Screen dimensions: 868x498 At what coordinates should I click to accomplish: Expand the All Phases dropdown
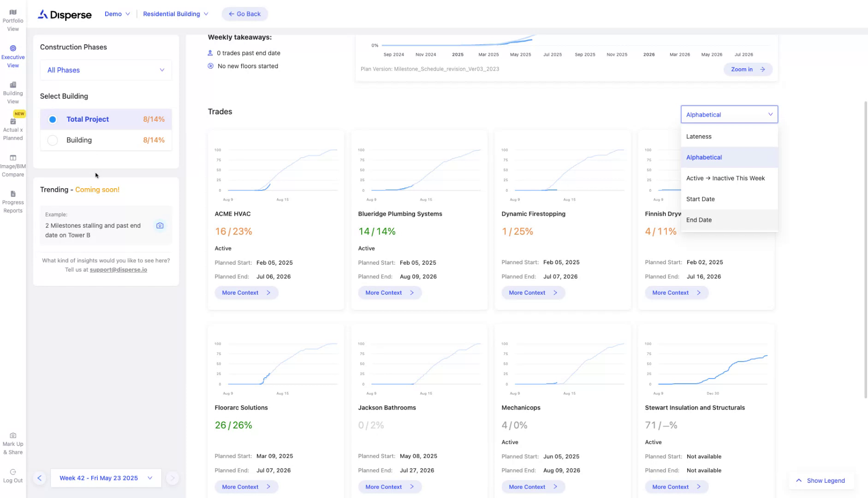[106, 70]
